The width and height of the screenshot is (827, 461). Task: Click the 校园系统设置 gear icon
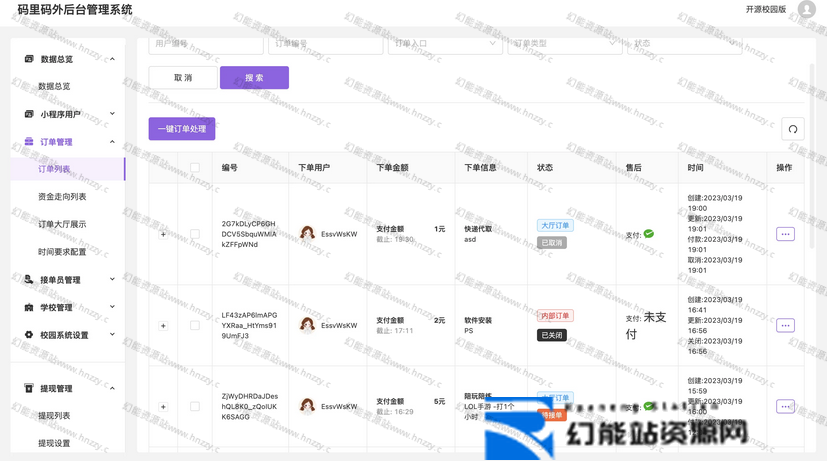click(29, 335)
